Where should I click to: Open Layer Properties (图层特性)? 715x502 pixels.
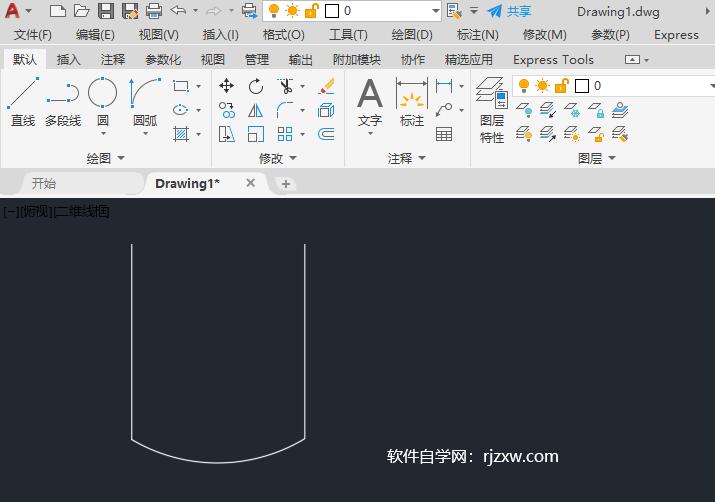pos(492,110)
